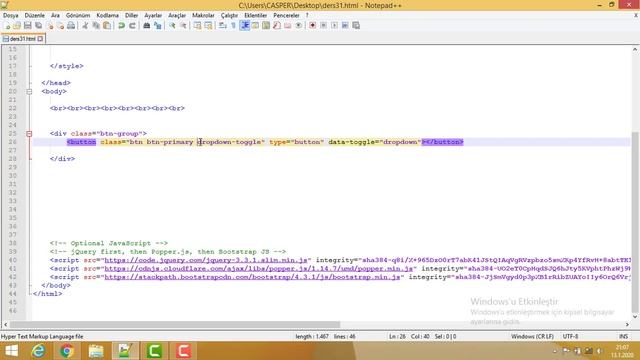Click the popper.min.js cloudflare URL link
The image size is (640, 360).
(x=258, y=269)
